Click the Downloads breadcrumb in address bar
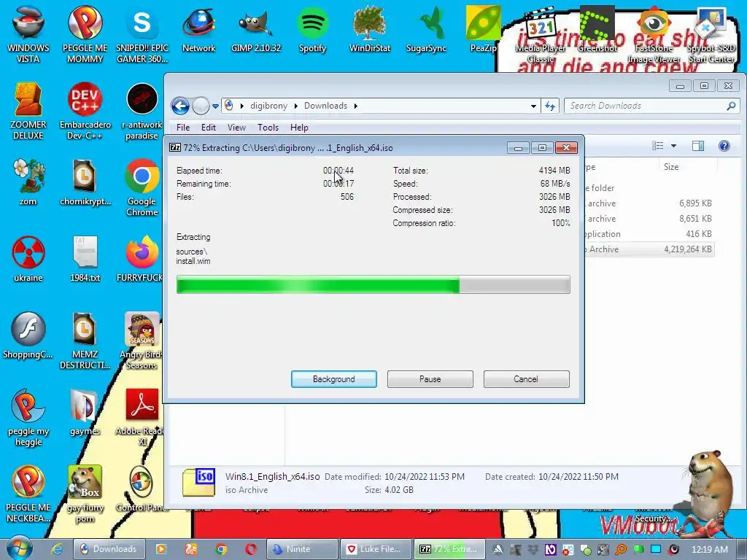The width and height of the screenshot is (747, 560). [325, 106]
